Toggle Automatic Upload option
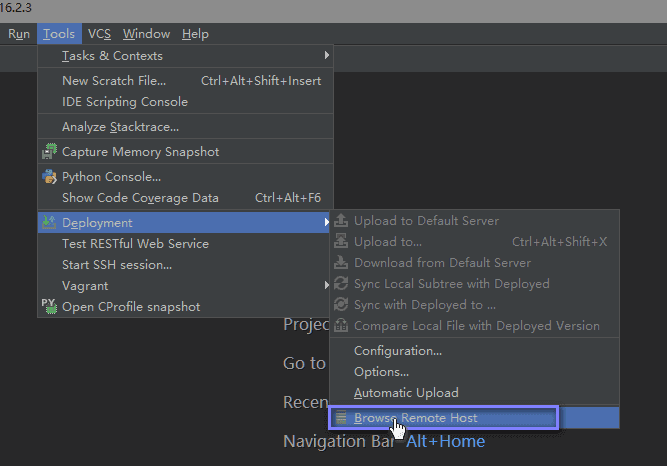The width and height of the screenshot is (667, 466). click(x=406, y=393)
